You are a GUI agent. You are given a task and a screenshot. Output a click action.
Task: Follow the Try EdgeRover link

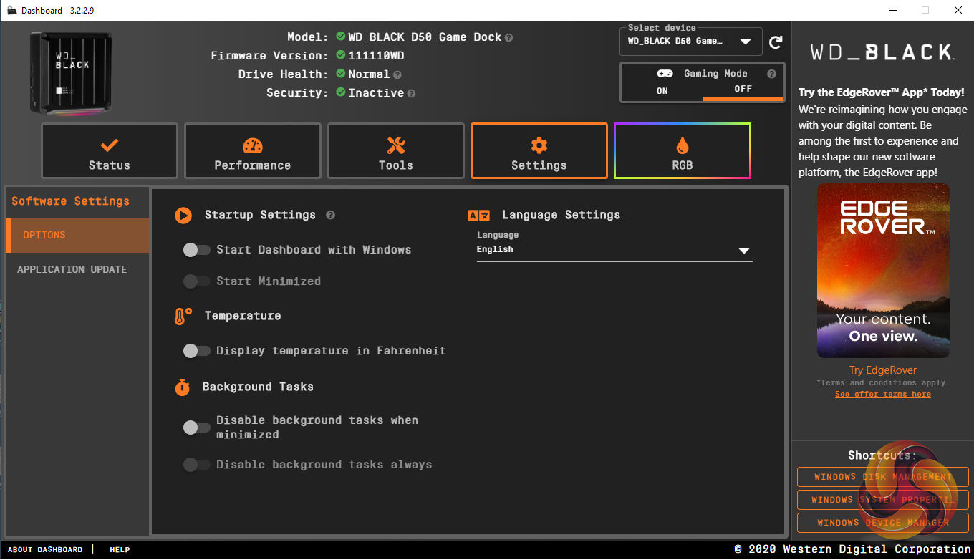pyautogui.click(x=883, y=370)
